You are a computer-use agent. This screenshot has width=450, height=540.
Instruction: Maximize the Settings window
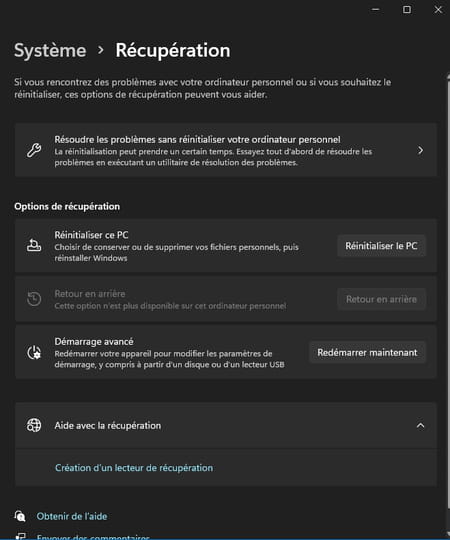pyautogui.click(x=407, y=10)
